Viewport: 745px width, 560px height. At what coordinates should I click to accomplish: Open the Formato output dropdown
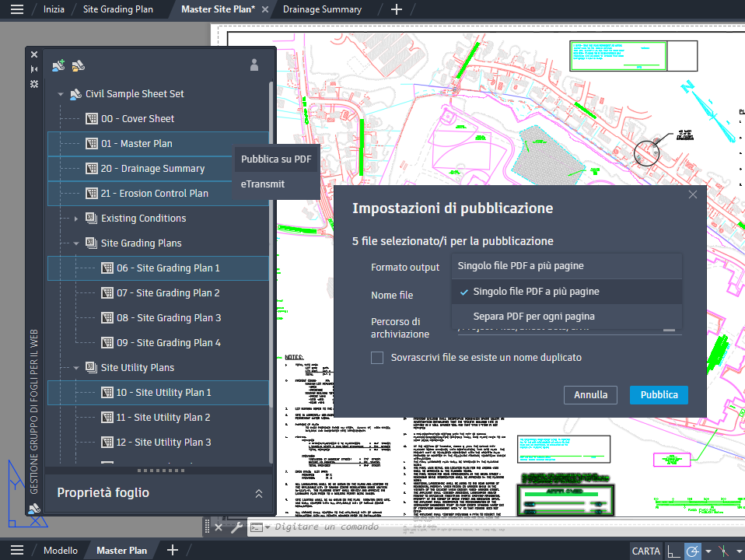[x=567, y=266]
